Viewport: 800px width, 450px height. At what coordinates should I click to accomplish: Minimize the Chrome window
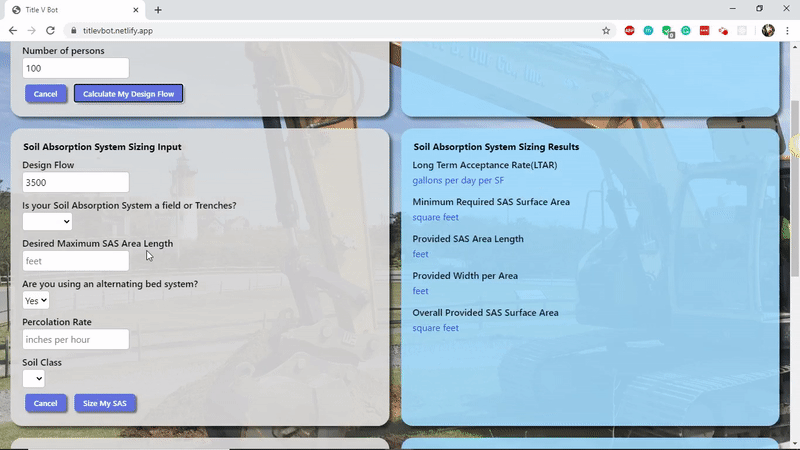[733, 9]
